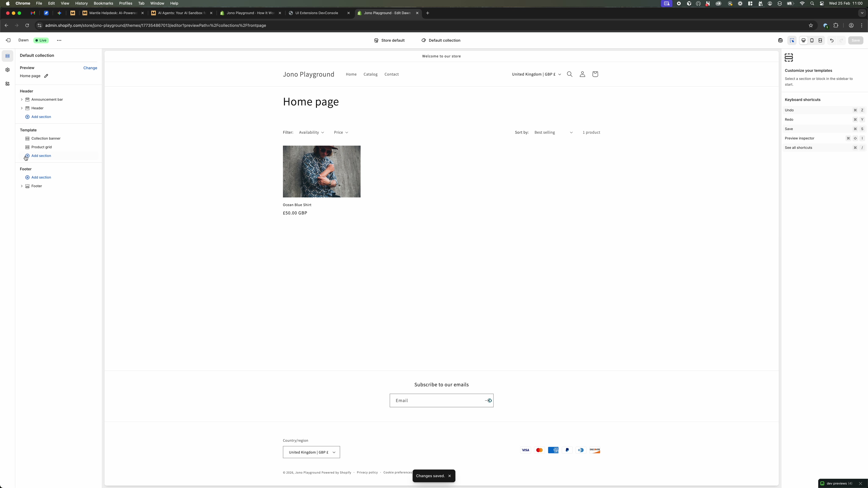The image size is (868, 488).
Task: Enable the preview inspector selector
Action: 792,40
